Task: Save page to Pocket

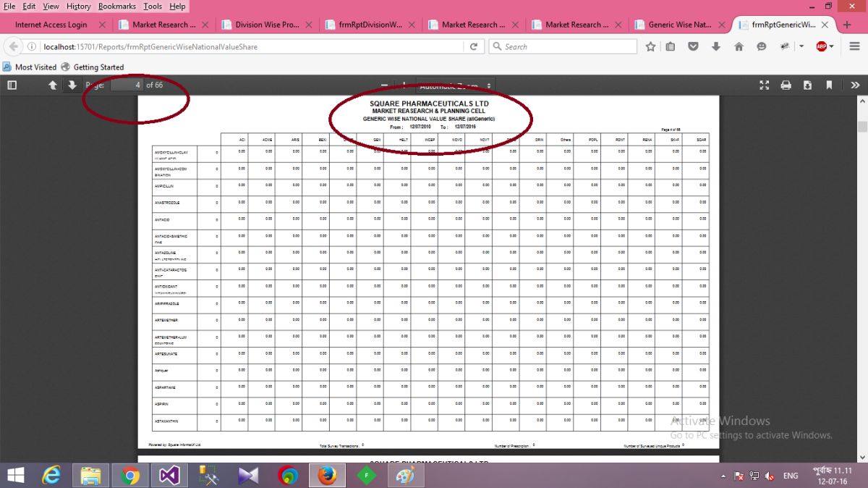Action: pos(693,46)
